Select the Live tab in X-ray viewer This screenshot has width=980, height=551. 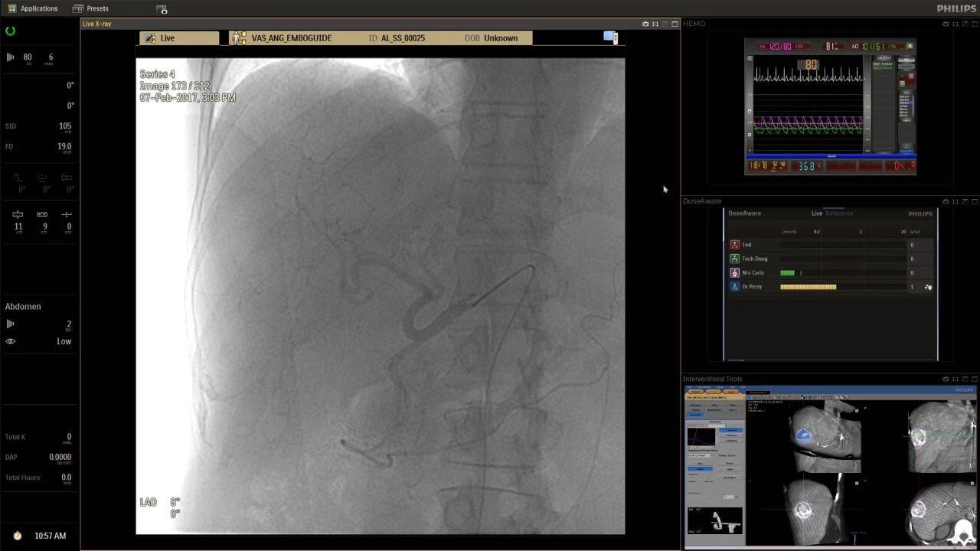click(x=178, y=38)
